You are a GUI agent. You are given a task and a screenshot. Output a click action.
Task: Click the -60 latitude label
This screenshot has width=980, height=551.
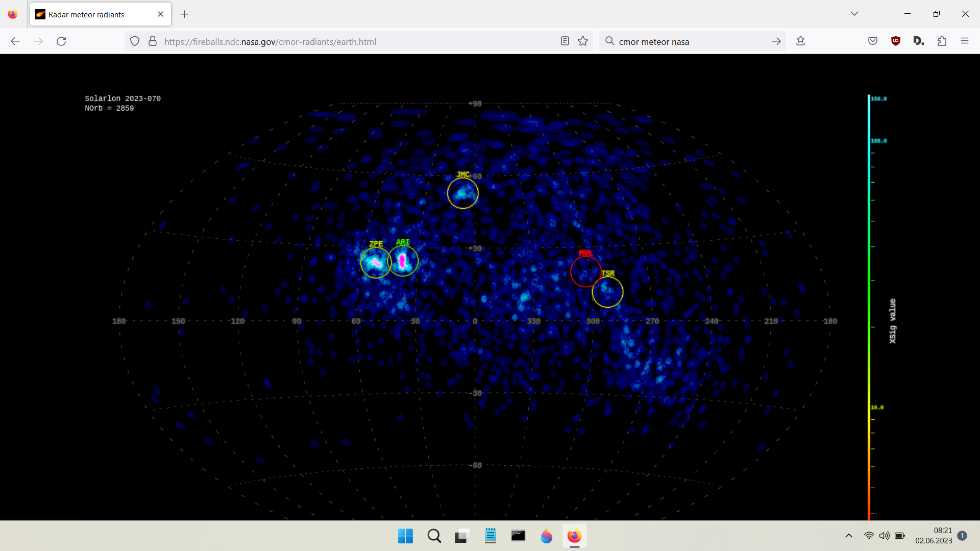475,465
